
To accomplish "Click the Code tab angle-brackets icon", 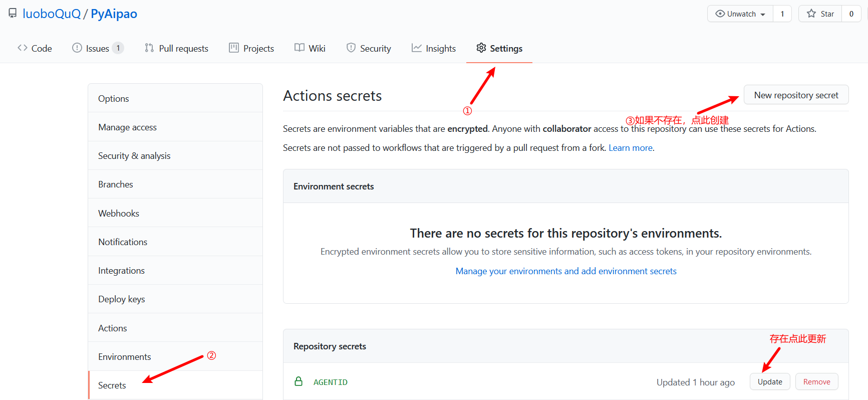I will tap(23, 48).
